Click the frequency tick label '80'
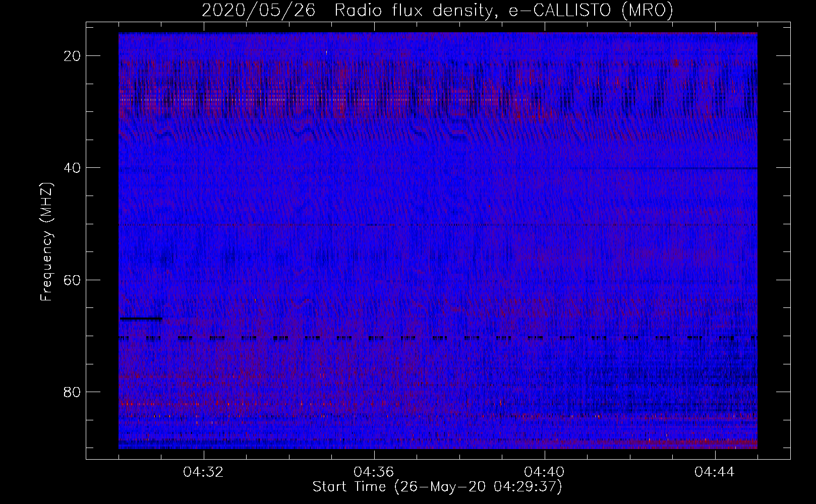The height and width of the screenshot is (504, 816). 73,392
